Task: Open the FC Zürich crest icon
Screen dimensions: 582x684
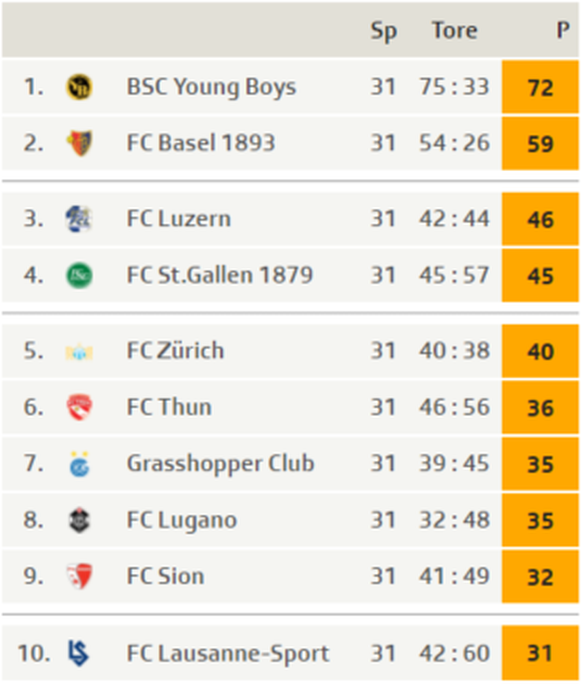Action: point(79,351)
